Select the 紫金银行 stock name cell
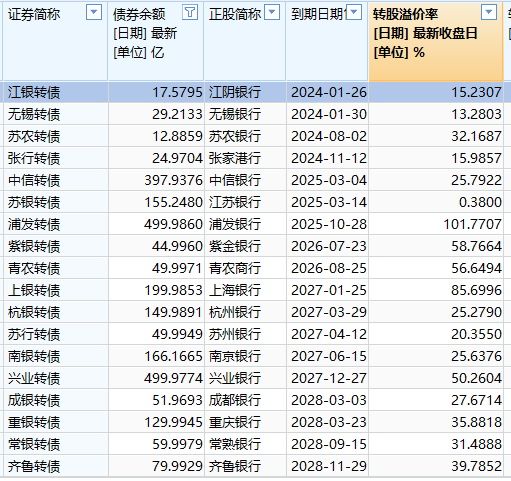Viewport: 511px width, 481px height. click(245, 246)
